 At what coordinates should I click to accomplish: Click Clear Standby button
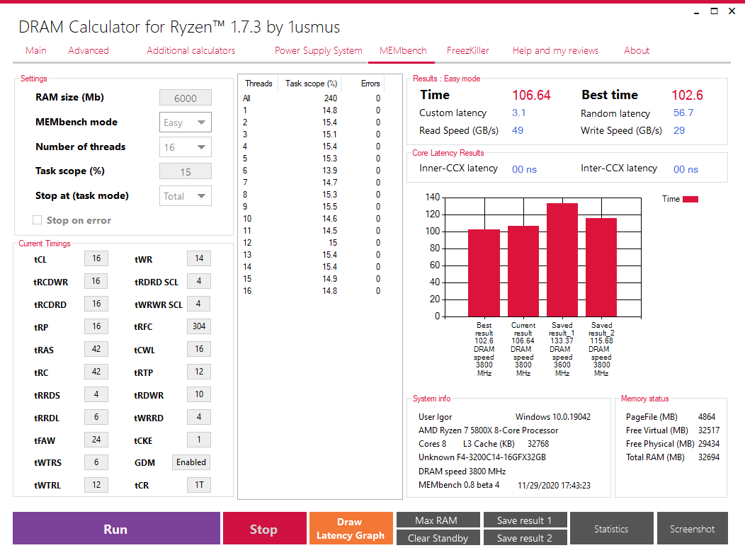point(438,537)
